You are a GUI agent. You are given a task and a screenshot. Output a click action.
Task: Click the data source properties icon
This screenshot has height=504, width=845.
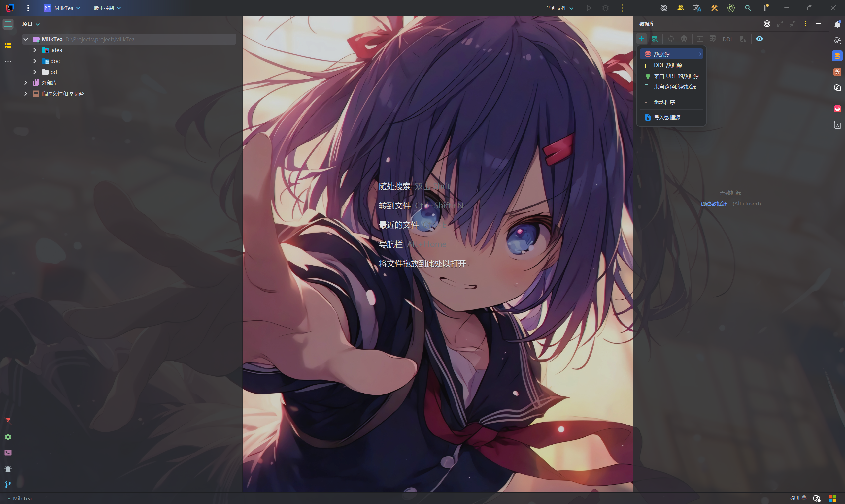[x=655, y=39]
